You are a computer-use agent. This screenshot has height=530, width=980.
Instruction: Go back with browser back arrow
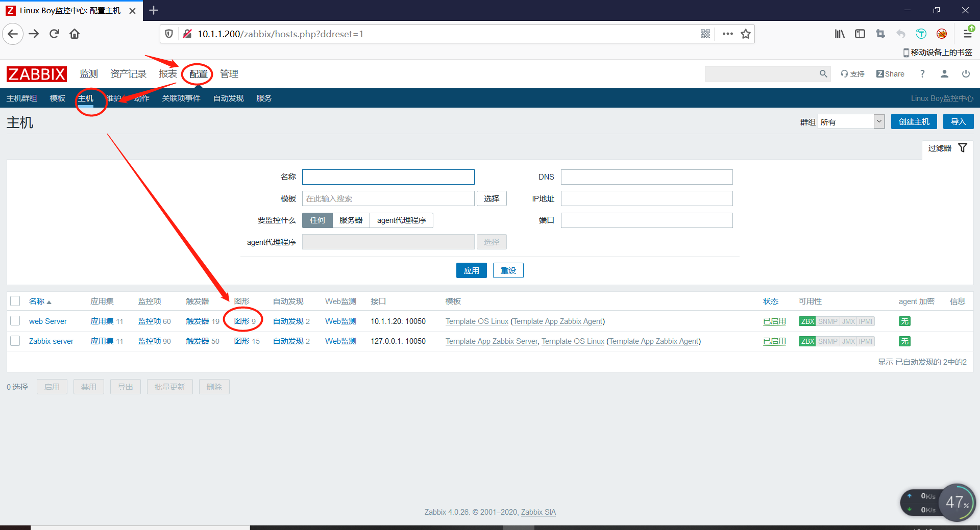click(x=13, y=34)
